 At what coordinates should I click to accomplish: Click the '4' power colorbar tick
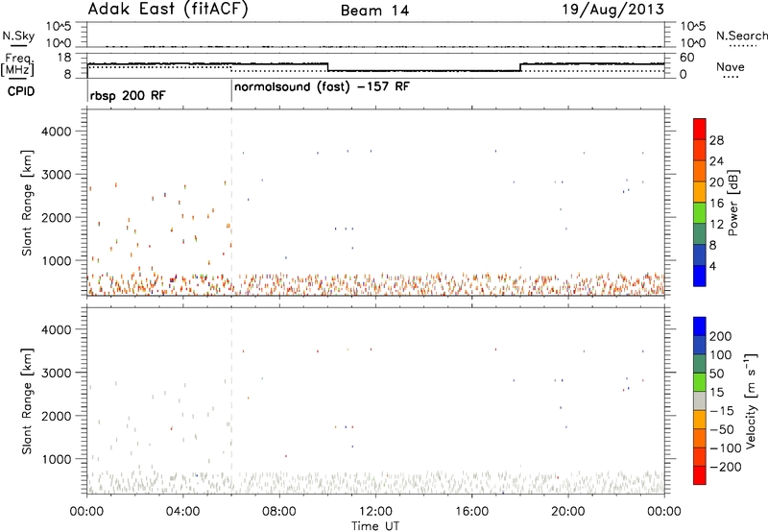point(712,266)
